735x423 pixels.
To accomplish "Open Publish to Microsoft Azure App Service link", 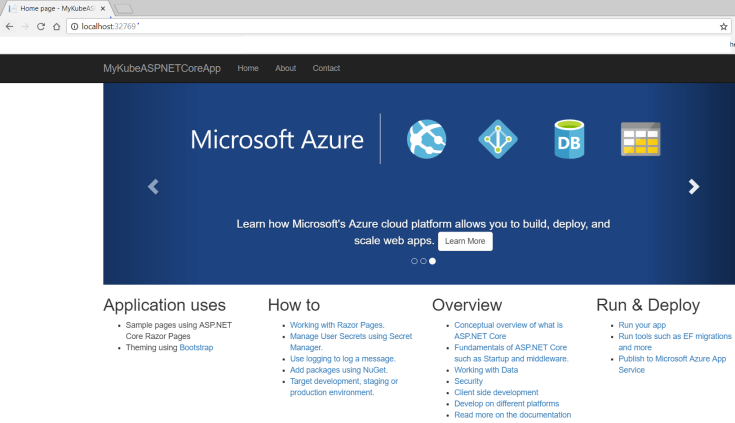I will tap(672, 364).
